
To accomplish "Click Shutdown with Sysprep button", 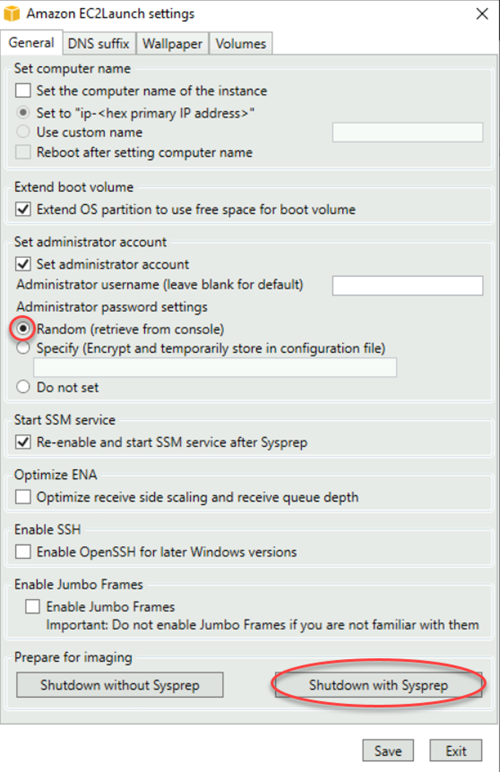I will pos(378,685).
